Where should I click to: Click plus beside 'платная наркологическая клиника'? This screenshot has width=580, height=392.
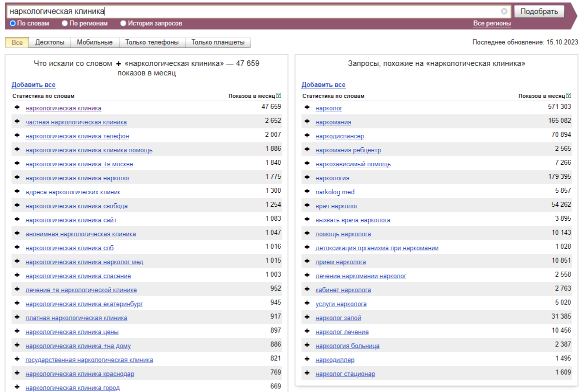point(17,317)
